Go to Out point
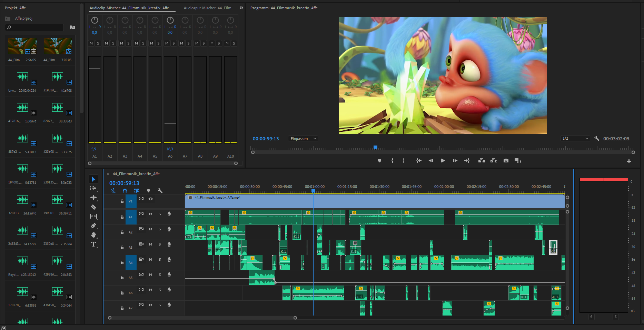This screenshot has height=330, width=644. tap(467, 161)
